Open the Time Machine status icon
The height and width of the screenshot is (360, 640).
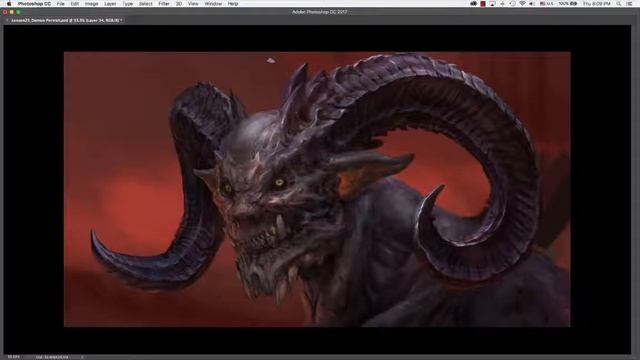(x=513, y=4)
